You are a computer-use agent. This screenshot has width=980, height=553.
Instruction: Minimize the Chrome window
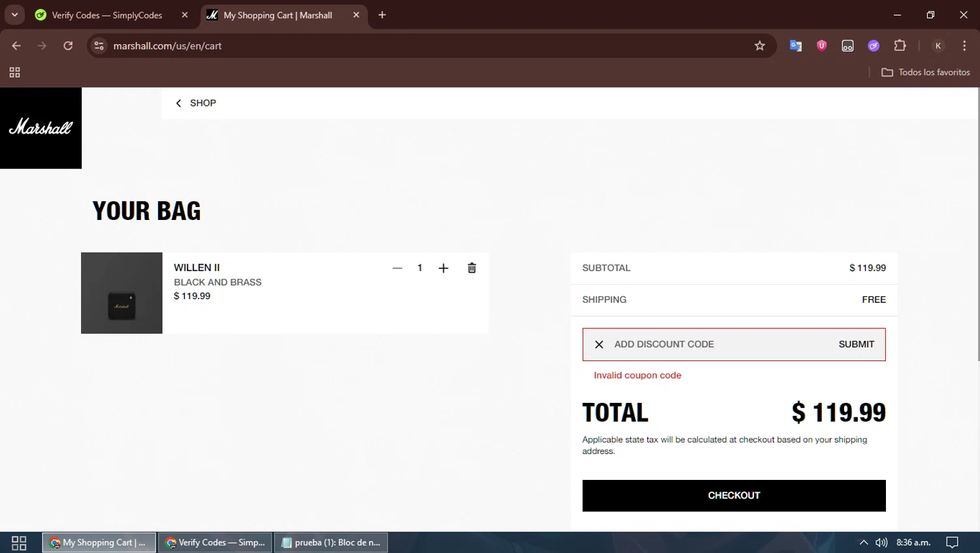point(897,15)
